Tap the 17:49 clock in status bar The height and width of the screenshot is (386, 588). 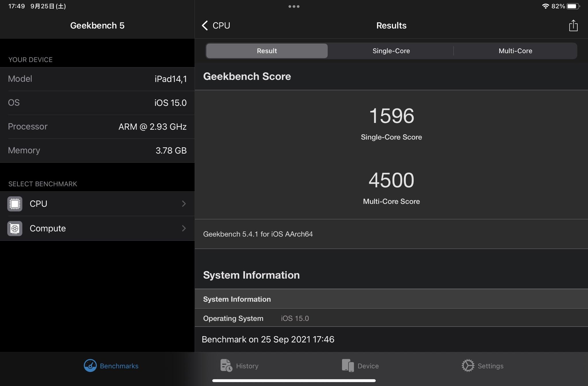[16, 6]
